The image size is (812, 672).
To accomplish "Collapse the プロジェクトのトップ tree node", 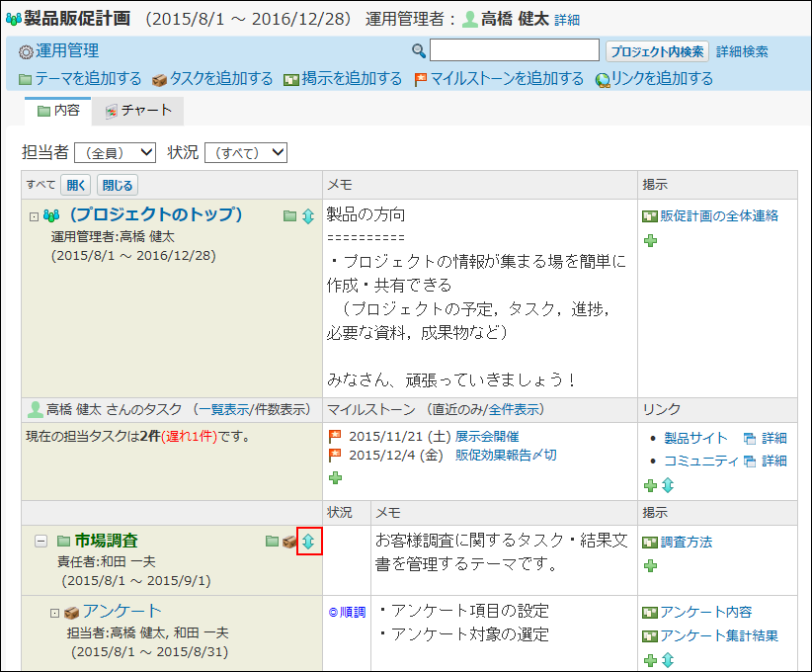I will point(34,215).
